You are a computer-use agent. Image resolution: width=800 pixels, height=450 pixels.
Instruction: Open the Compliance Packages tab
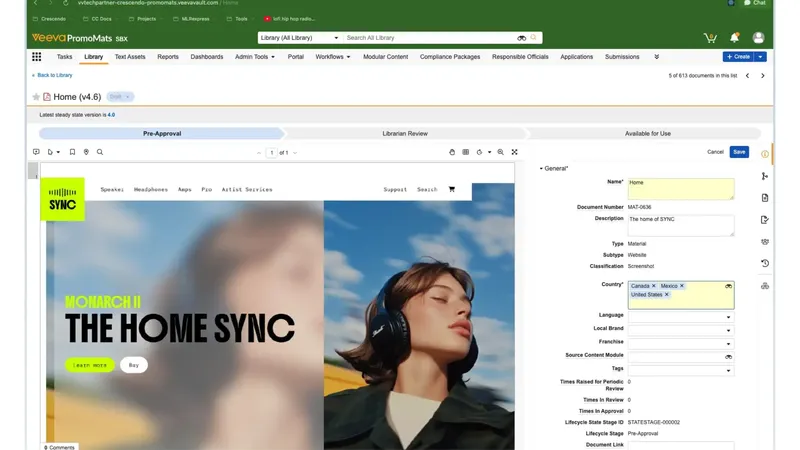point(450,57)
